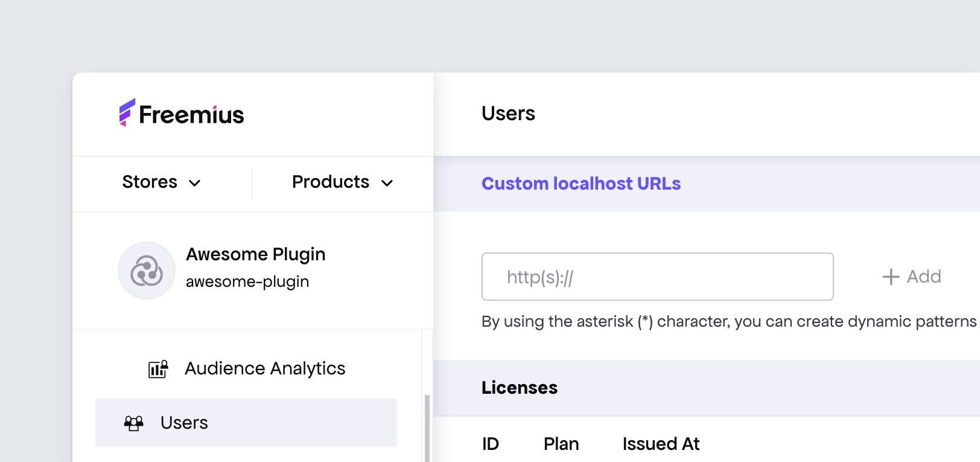Click the ID column header
Image resolution: width=980 pixels, height=462 pixels.
(491, 444)
